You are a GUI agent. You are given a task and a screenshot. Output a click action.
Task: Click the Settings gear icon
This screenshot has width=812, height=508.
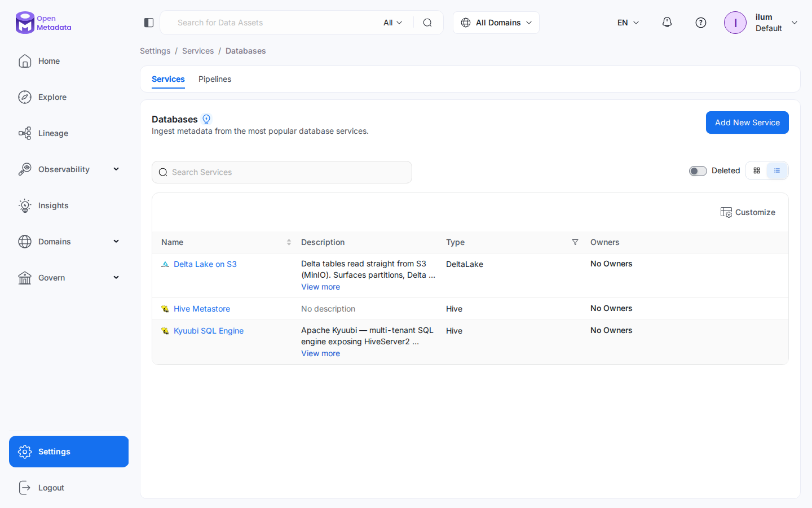point(25,452)
